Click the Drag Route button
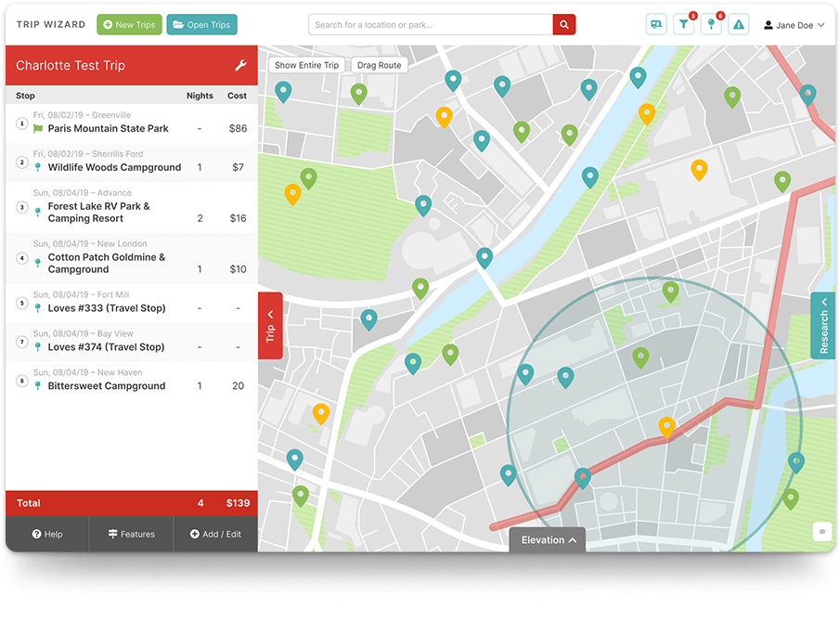This screenshot has width=840, height=634. point(379,65)
